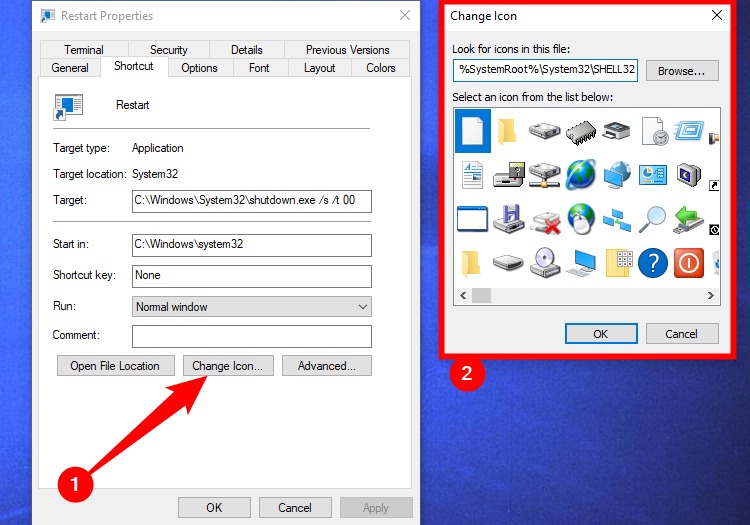This screenshot has width=750, height=525.
Task: Open the Colors tab
Action: 381,68
